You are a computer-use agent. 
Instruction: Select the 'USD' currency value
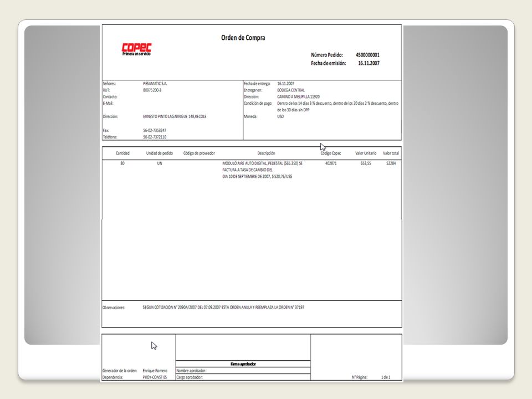(x=280, y=116)
